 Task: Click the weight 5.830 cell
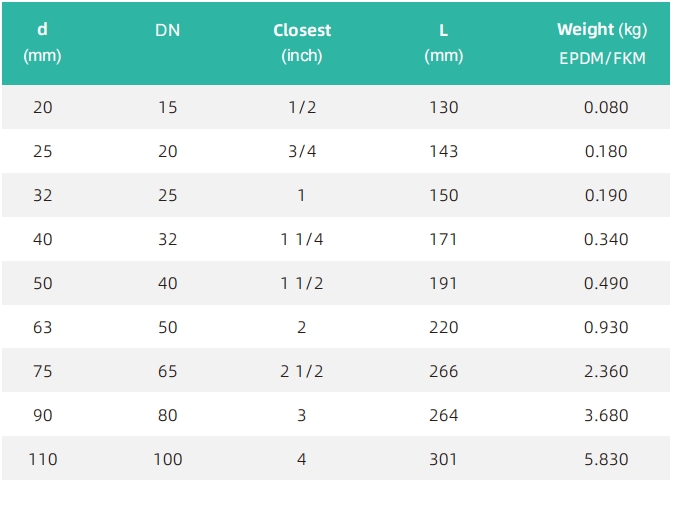[606, 459]
